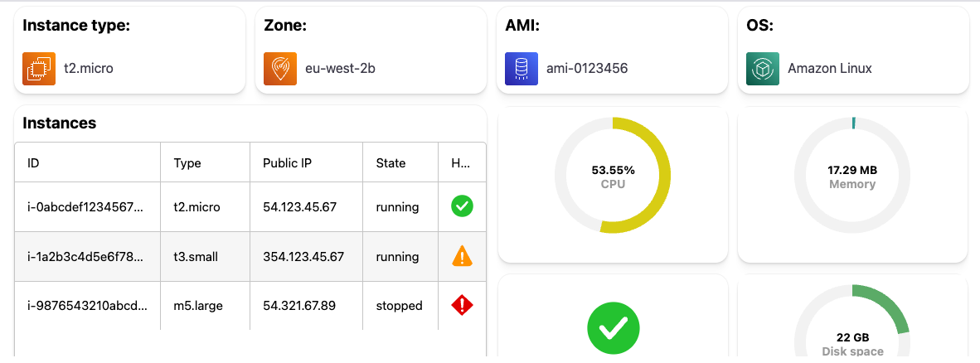Click the State column header

coord(400,162)
